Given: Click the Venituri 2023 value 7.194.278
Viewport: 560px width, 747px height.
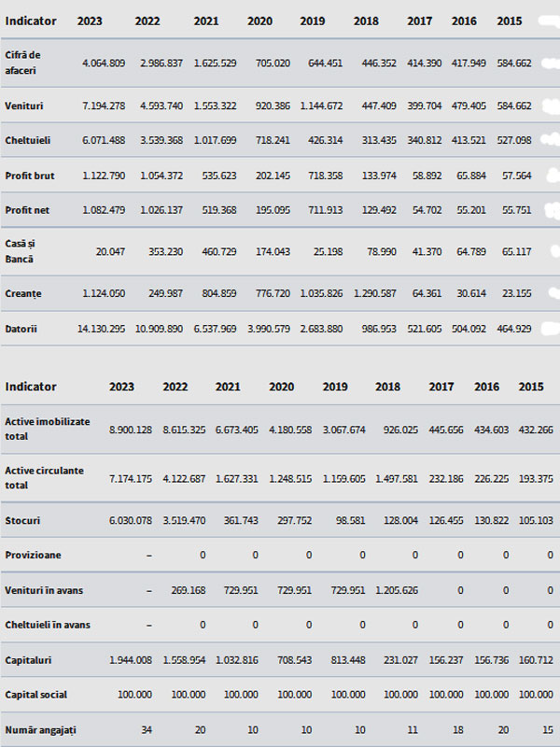Looking at the screenshot, I should click(x=104, y=106).
